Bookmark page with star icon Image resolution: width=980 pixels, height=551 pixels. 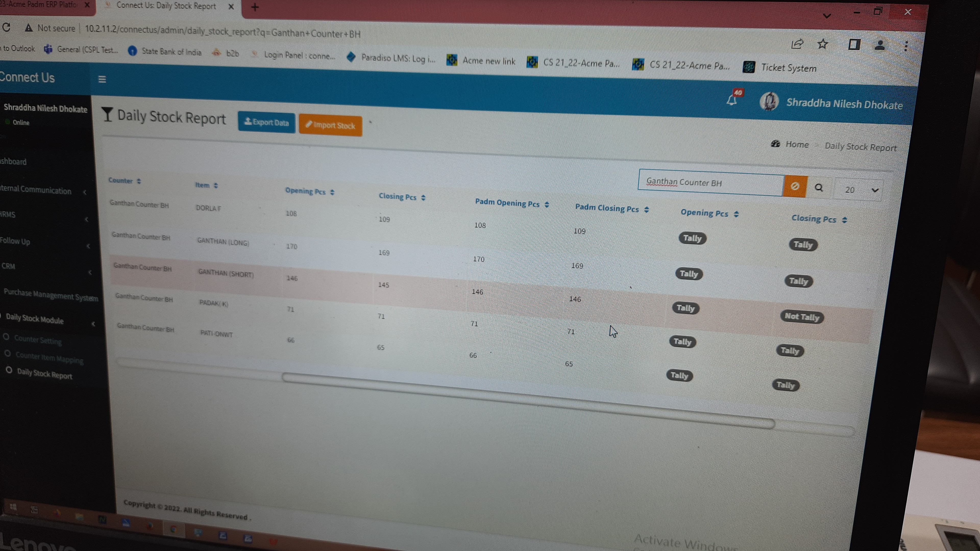point(823,44)
